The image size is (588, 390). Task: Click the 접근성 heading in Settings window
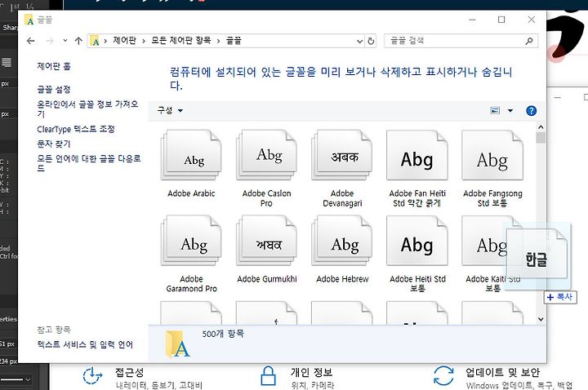pyautogui.click(x=129, y=372)
